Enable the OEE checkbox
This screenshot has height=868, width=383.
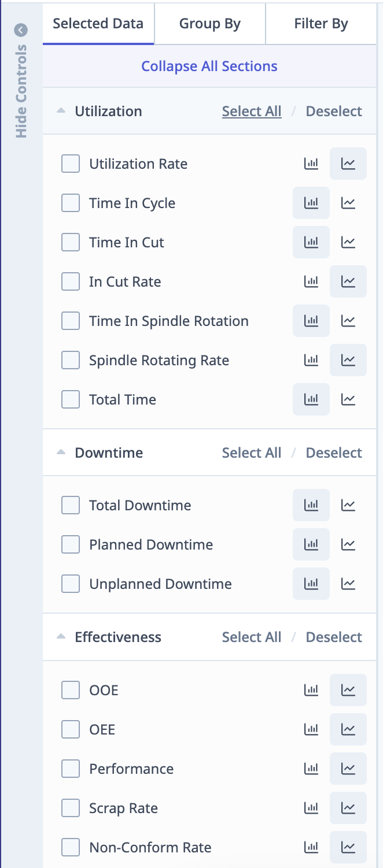[x=71, y=729]
